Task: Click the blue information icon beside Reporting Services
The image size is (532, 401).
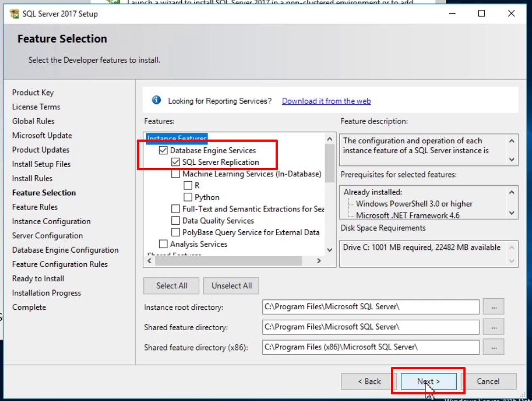Action: pyautogui.click(x=156, y=100)
